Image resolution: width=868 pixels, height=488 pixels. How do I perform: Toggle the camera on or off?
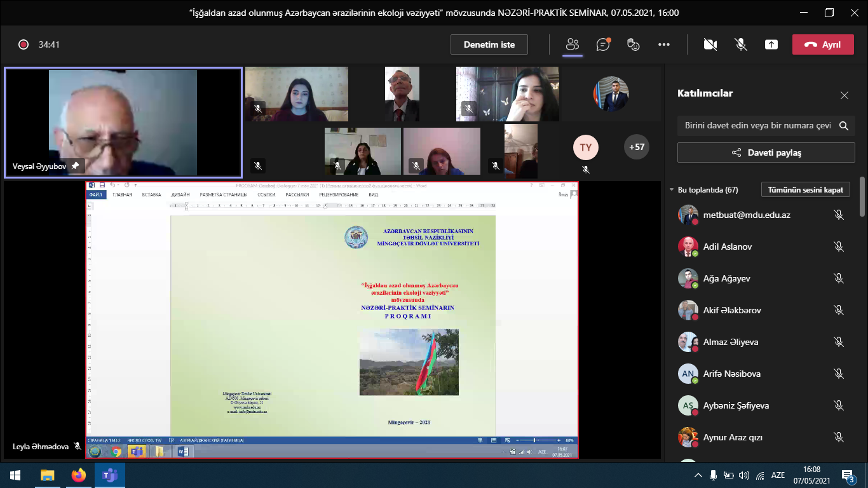click(710, 44)
